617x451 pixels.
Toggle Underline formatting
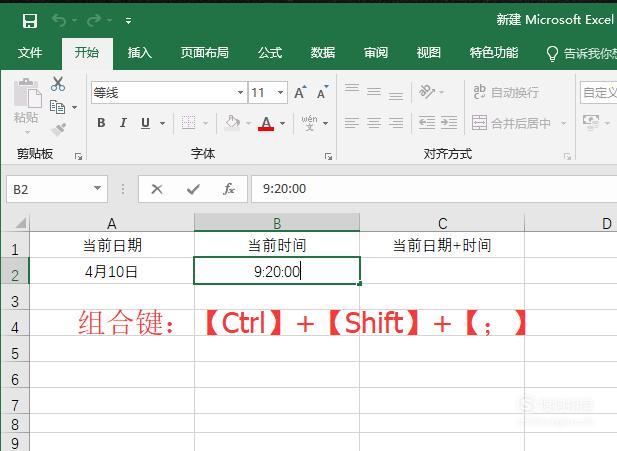point(146,123)
